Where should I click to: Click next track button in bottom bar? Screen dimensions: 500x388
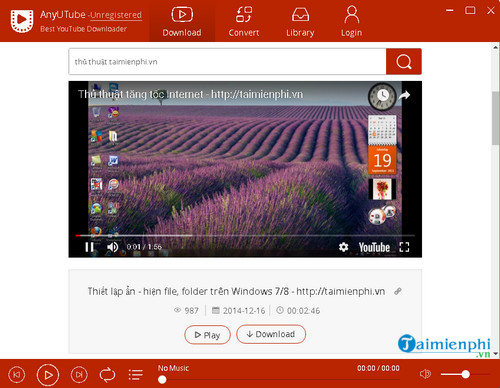click(x=79, y=375)
